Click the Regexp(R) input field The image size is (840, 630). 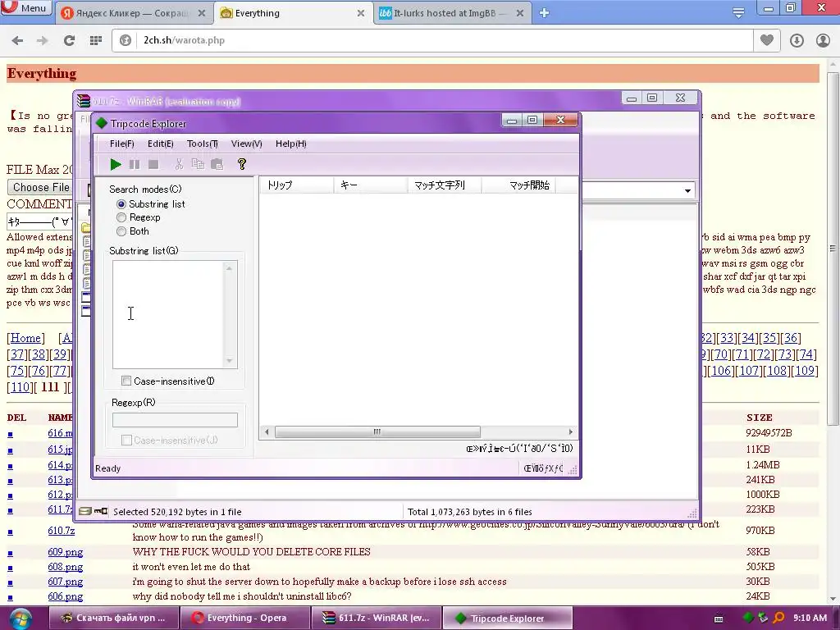tap(175, 420)
